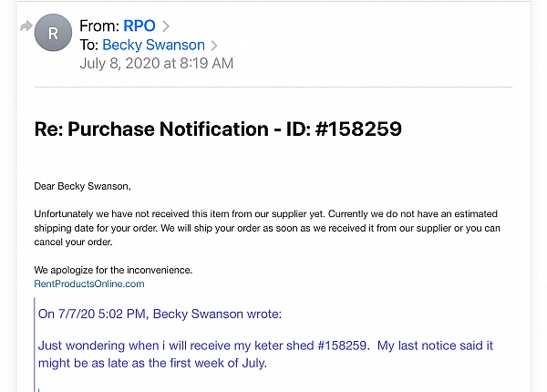Click the 'From:' header label
This screenshot has height=392, width=547.
(99, 26)
